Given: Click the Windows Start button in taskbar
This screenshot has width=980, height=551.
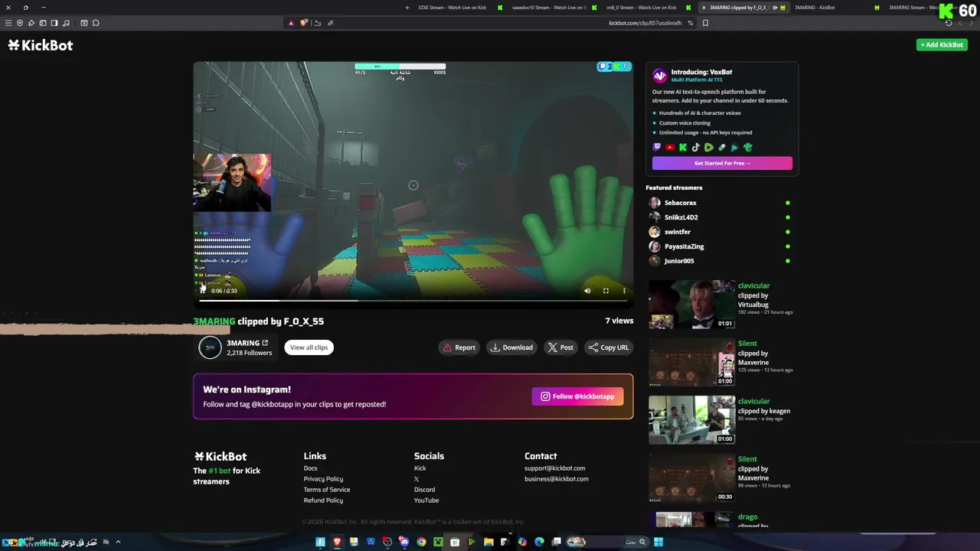Looking at the screenshot, I should point(658,542).
